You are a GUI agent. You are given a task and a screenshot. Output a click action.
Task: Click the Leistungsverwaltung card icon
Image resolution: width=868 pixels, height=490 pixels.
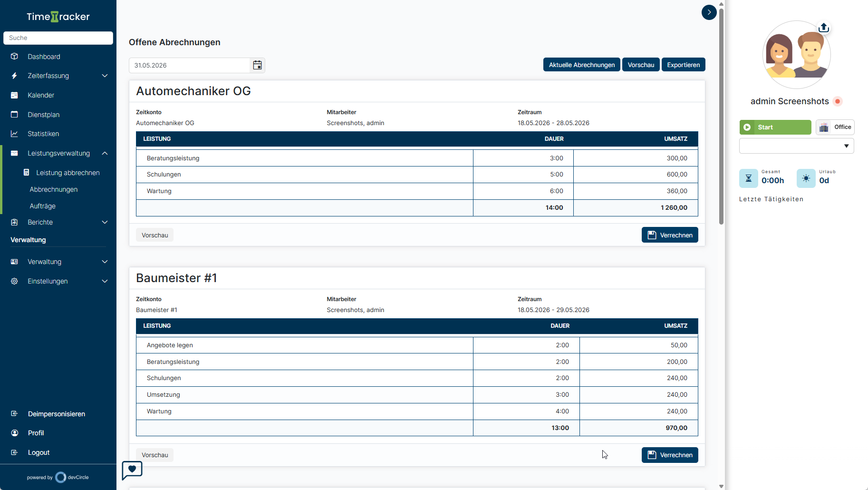click(14, 153)
